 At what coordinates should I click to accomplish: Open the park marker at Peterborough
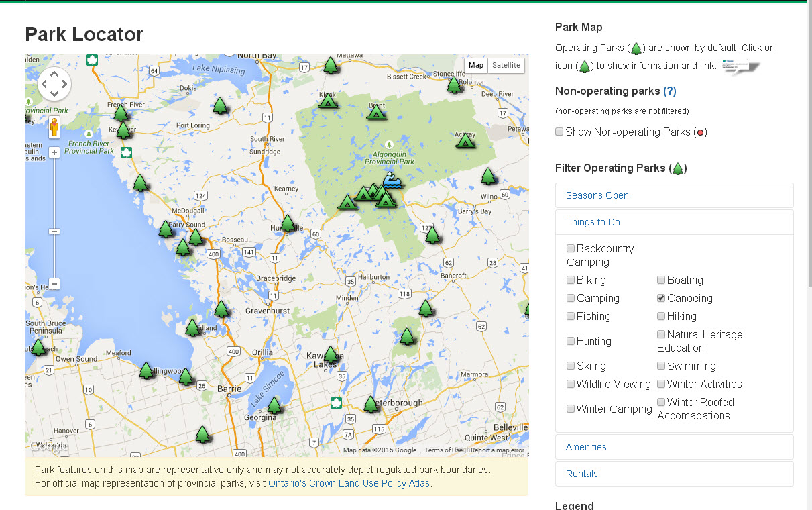(x=371, y=404)
